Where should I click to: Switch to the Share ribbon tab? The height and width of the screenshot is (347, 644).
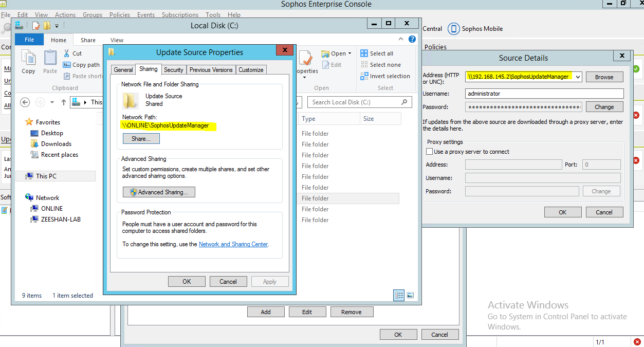click(88, 40)
